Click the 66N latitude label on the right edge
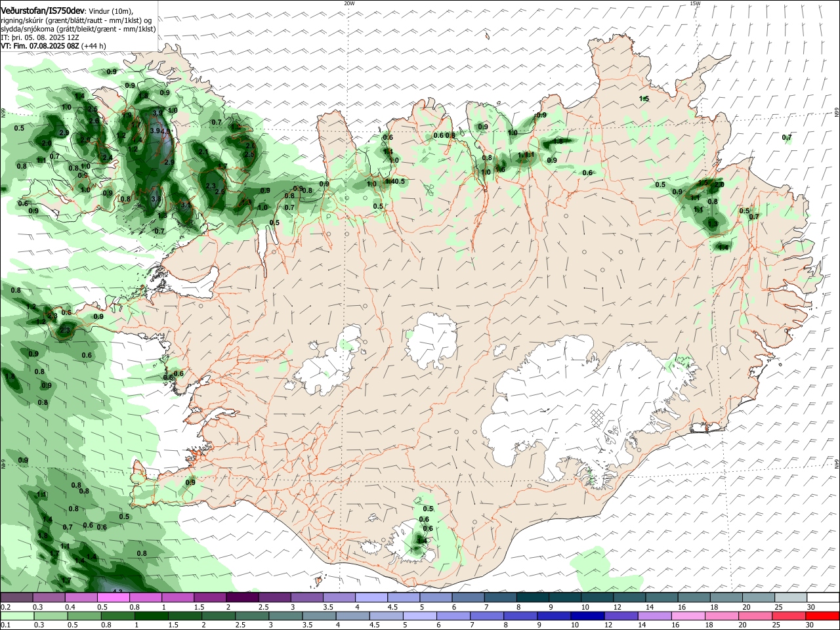Image resolution: width=840 pixels, height=630 pixels. click(x=837, y=113)
